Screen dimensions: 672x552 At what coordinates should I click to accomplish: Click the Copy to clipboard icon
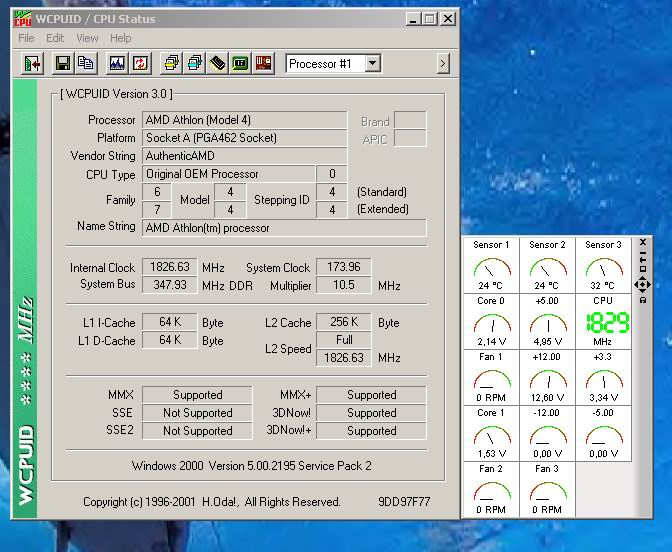click(86, 64)
